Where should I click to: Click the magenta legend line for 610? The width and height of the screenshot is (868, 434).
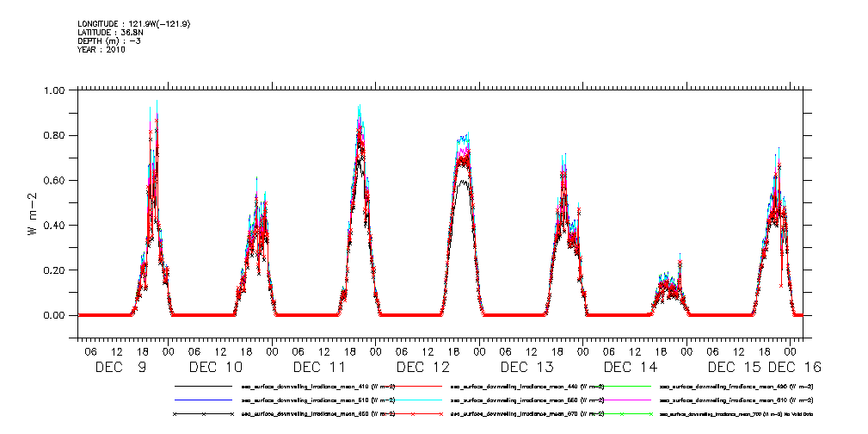(622, 400)
